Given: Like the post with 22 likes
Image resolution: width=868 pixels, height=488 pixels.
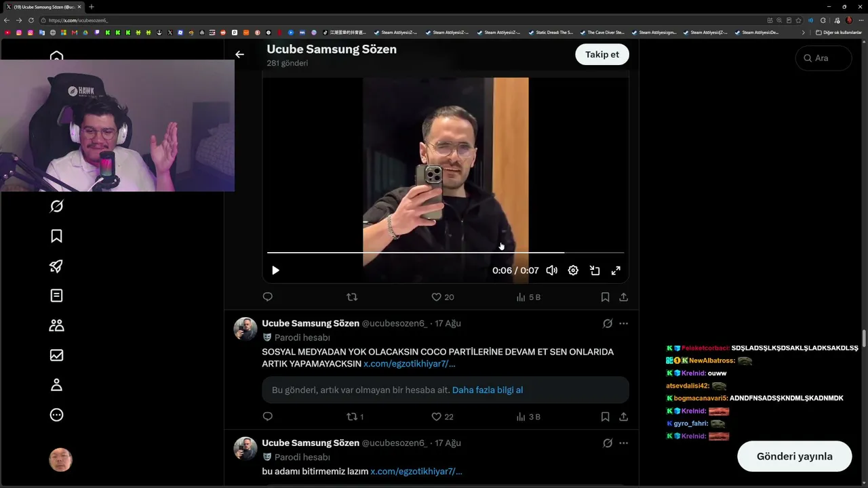Looking at the screenshot, I should coord(443,417).
